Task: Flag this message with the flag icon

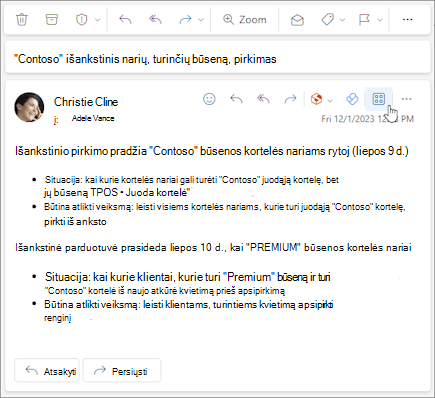Action: tap(364, 20)
